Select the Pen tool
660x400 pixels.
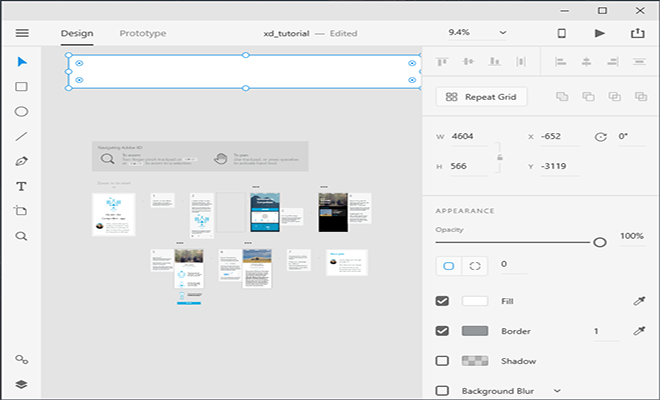click(21, 162)
